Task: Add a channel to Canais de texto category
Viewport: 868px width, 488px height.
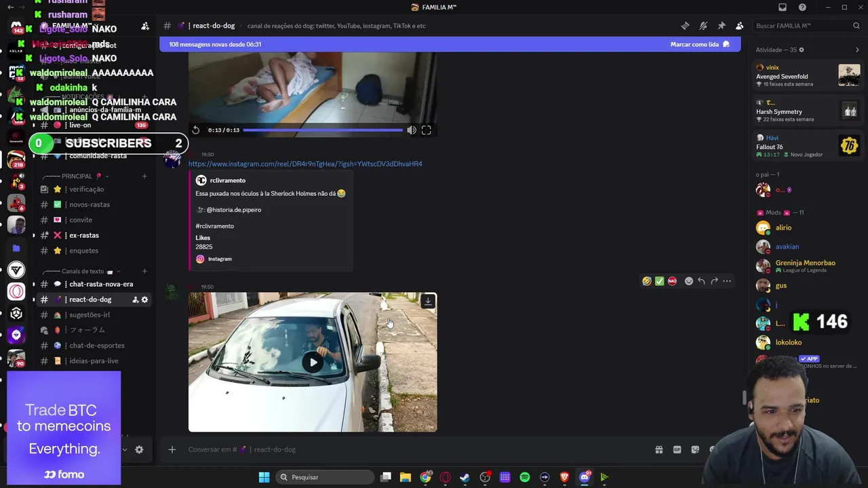Action: pyautogui.click(x=144, y=271)
